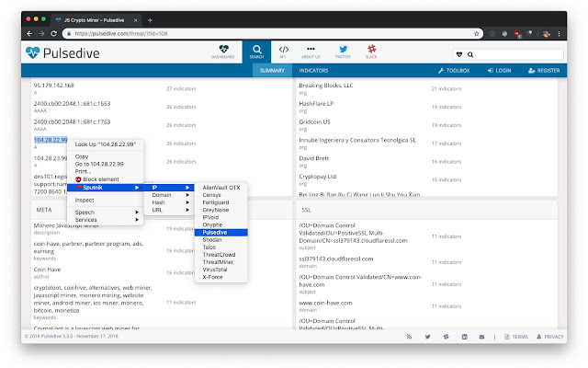The image size is (588, 368).
Task: Open the API code icon
Action: (284, 52)
